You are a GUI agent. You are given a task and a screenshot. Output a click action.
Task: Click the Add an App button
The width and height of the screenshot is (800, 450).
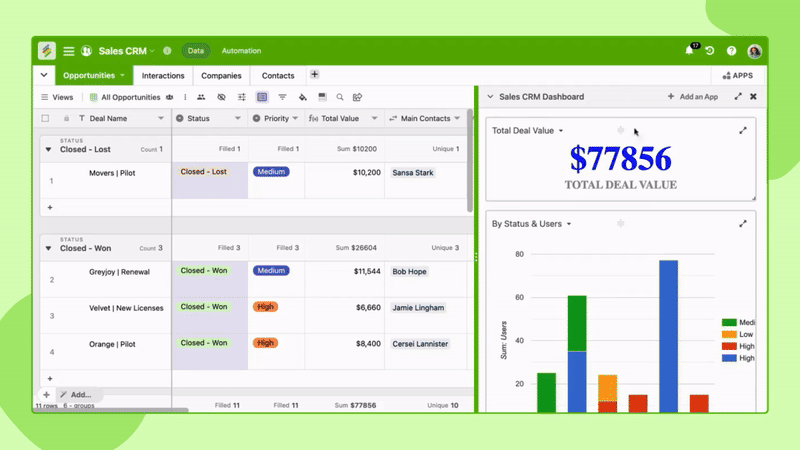pos(692,97)
